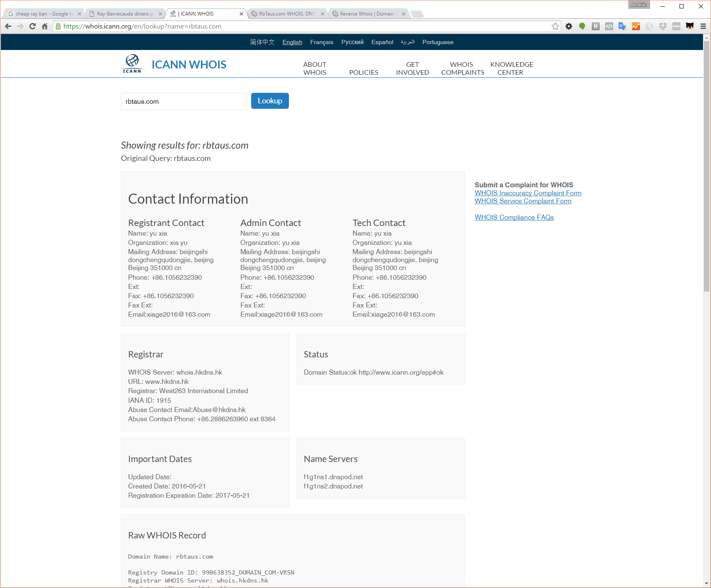The height and width of the screenshot is (588, 711).
Task: Open the gear extension icon
Action: (x=569, y=26)
